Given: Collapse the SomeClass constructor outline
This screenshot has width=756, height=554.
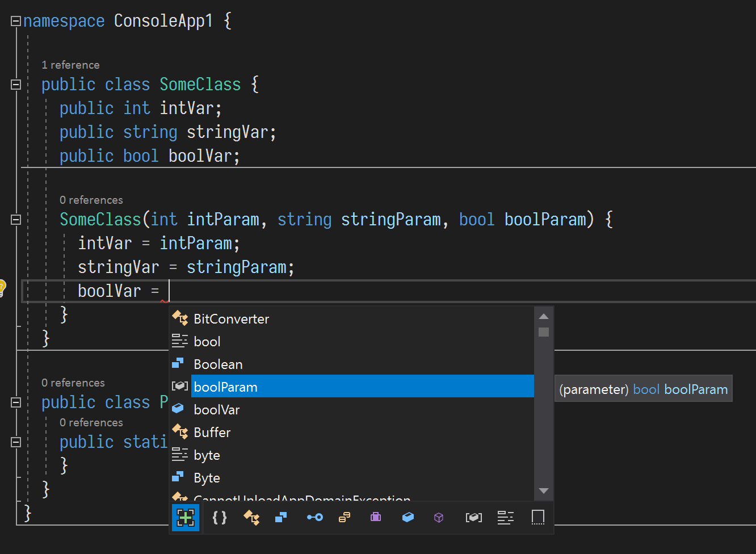Looking at the screenshot, I should (x=15, y=219).
